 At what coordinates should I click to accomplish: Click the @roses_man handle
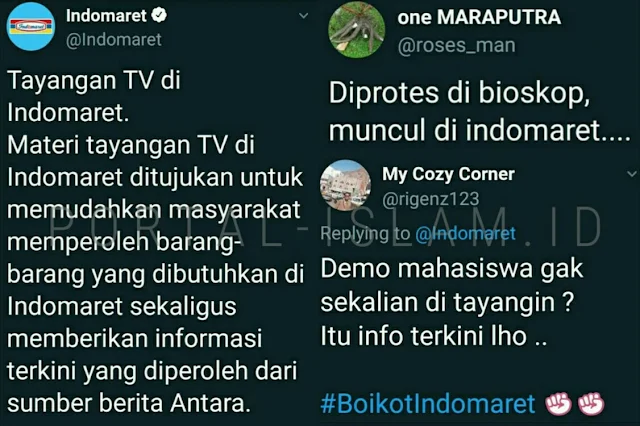(456, 45)
